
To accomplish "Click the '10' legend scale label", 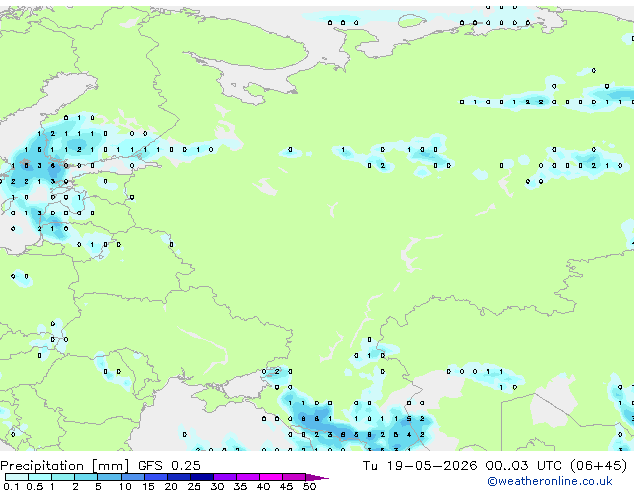I will click(x=125, y=486).
